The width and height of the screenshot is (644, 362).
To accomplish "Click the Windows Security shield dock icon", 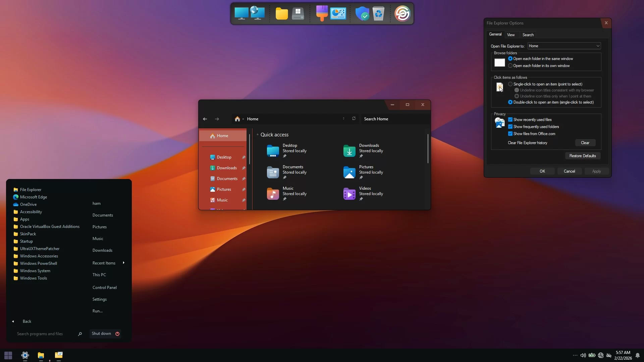I will [362, 14].
